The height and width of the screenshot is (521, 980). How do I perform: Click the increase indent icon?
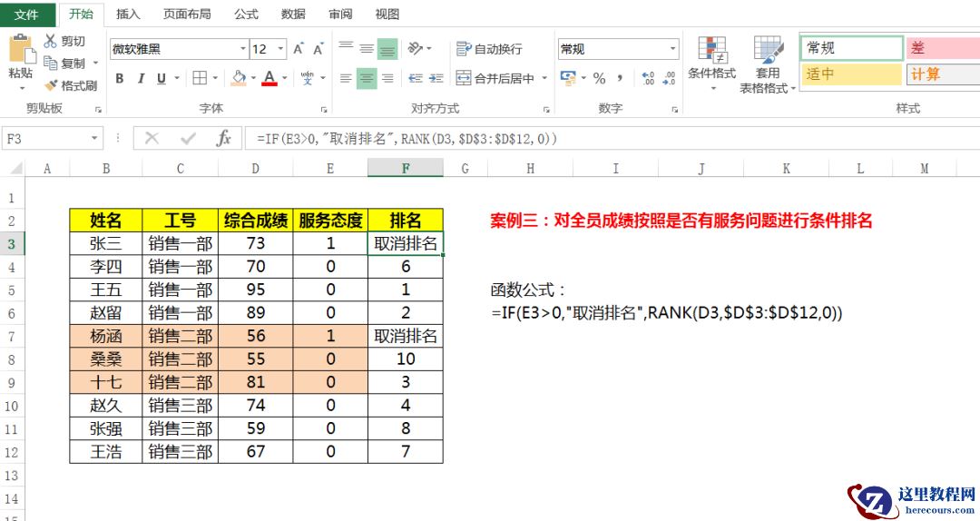pos(436,78)
